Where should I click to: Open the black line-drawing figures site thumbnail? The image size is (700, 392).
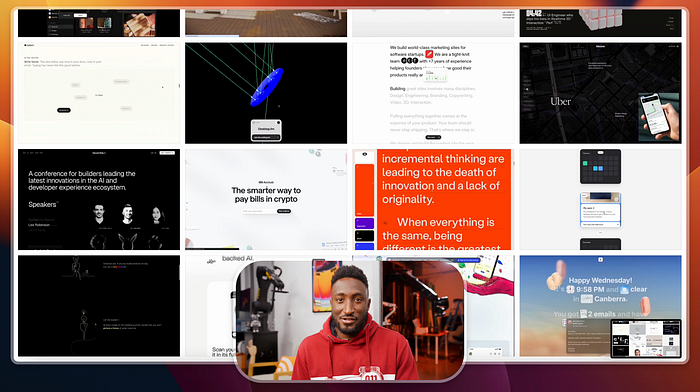coord(99,306)
